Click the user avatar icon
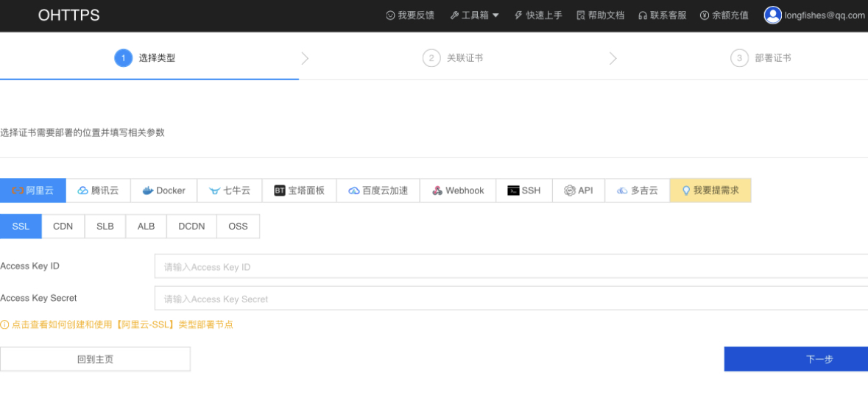The height and width of the screenshot is (395, 868). pyautogui.click(x=772, y=15)
